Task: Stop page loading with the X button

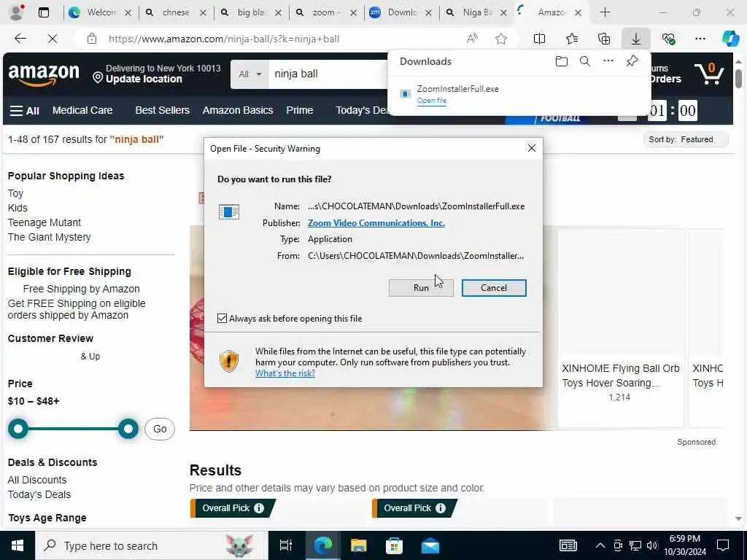Action: pos(53,39)
